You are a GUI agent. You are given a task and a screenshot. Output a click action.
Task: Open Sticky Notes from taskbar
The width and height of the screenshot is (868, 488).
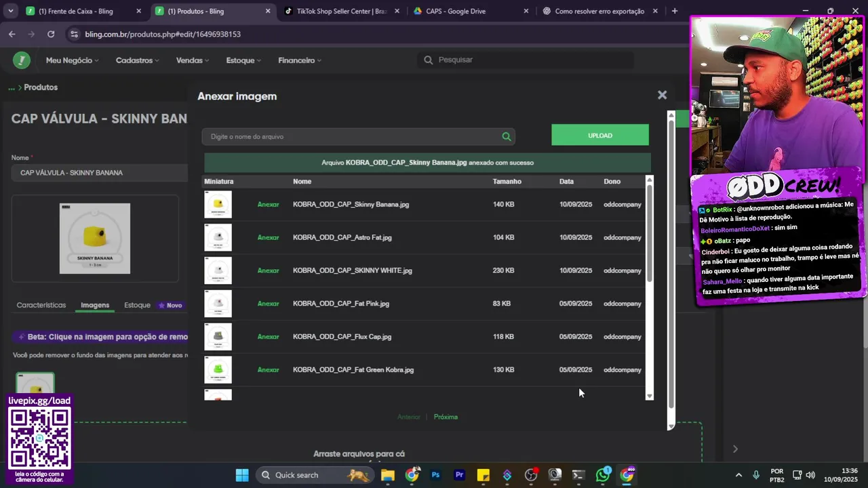pyautogui.click(x=484, y=475)
